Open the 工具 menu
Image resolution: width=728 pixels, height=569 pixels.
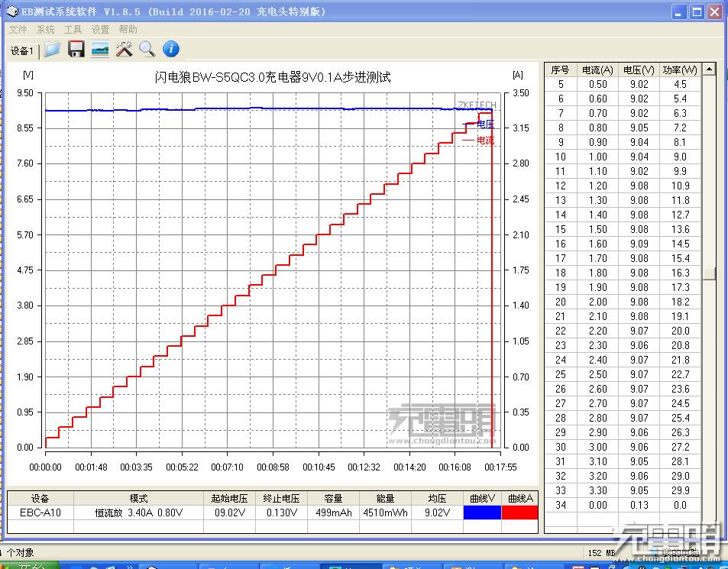click(x=73, y=30)
